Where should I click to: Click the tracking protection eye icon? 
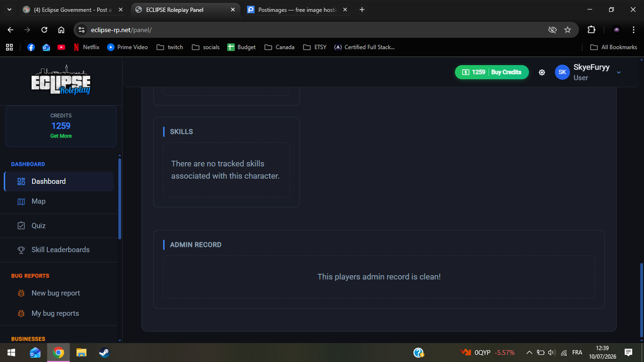click(x=552, y=30)
